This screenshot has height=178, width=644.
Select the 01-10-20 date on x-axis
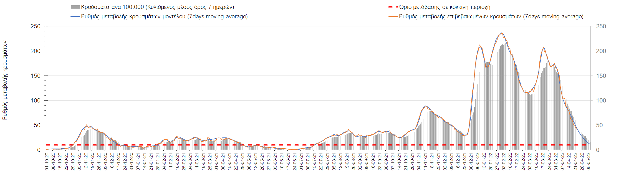tap(47, 162)
